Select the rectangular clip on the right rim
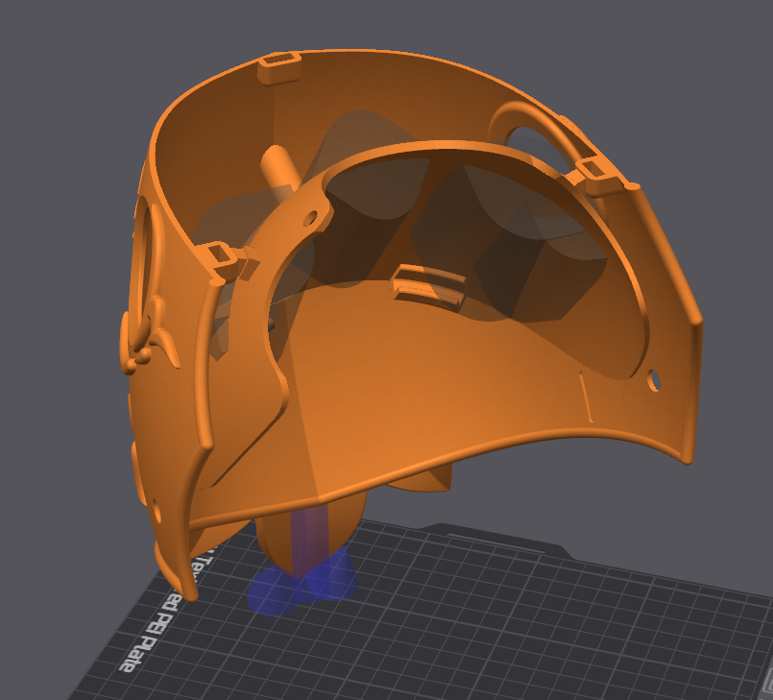The height and width of the screenshot is (700, 773). point(599,174)
